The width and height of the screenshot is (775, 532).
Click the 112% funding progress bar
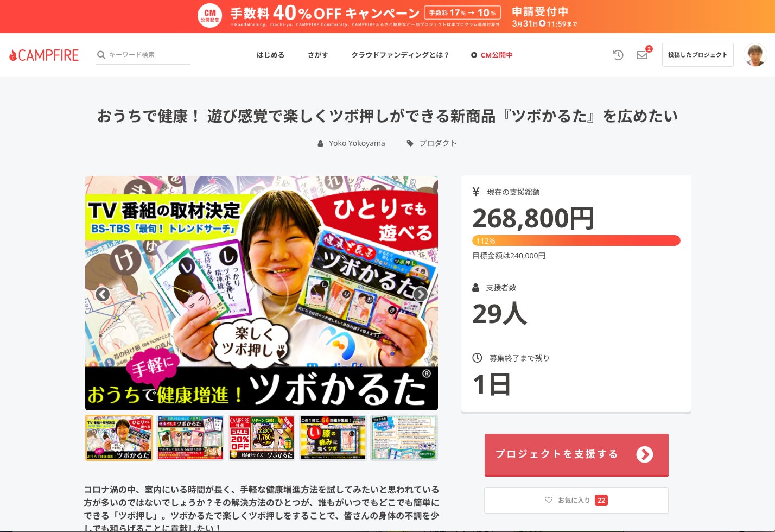[576, 240]
